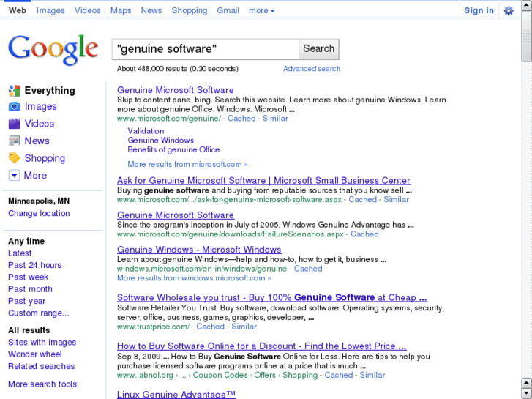Open Cached link for www.labnol.org result

339,376
